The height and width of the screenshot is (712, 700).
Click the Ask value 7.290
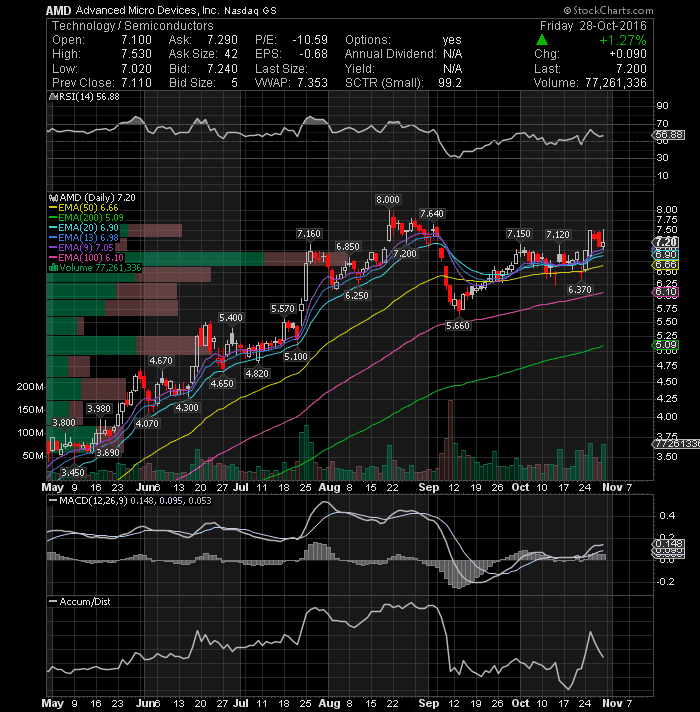tap(222, 40)
